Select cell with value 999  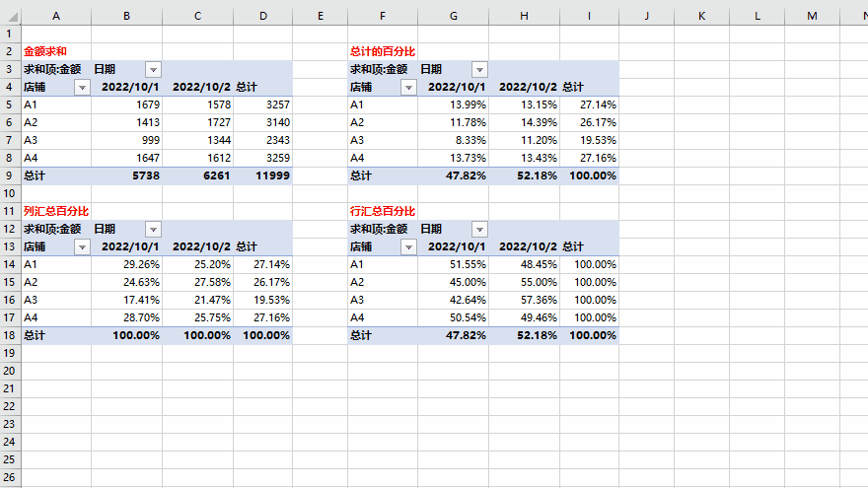[x=127, y=140]
